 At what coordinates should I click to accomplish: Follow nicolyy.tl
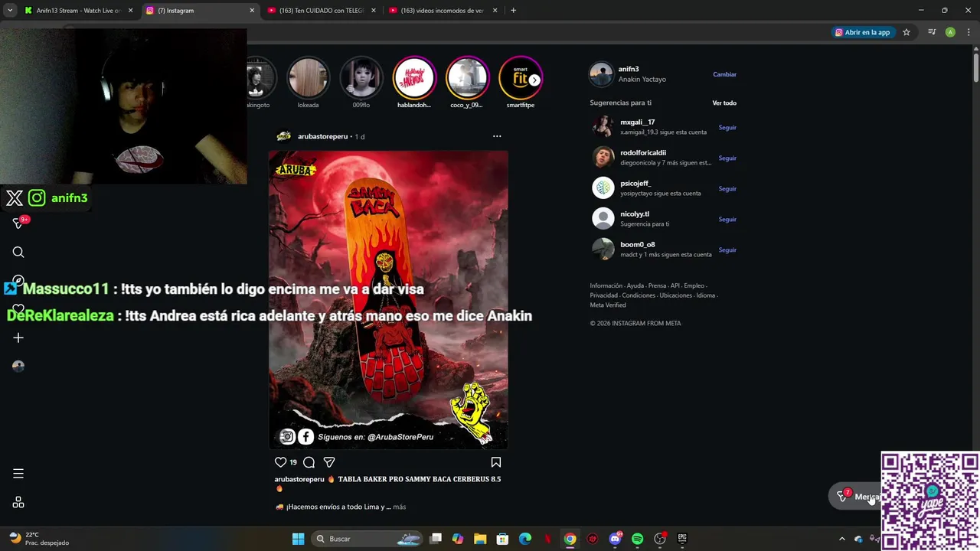point(727,220)
